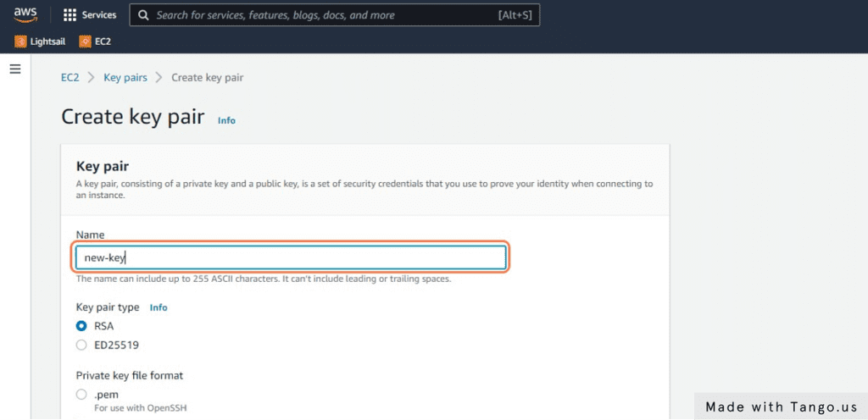Click the 255 ASCII characters hint text
Image resolution: width=868 pixels, height=420 pixels.
click(x=264, y=279)
